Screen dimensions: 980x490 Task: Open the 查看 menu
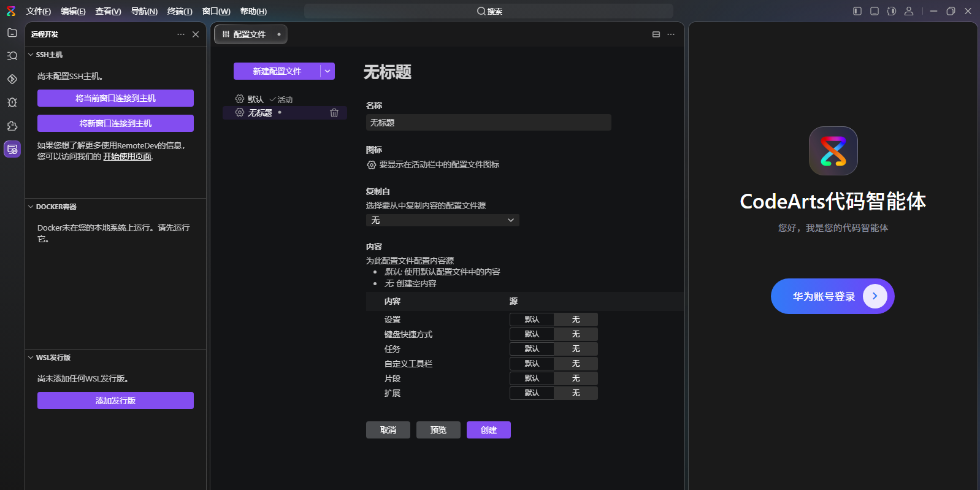[x=108, y=11]
